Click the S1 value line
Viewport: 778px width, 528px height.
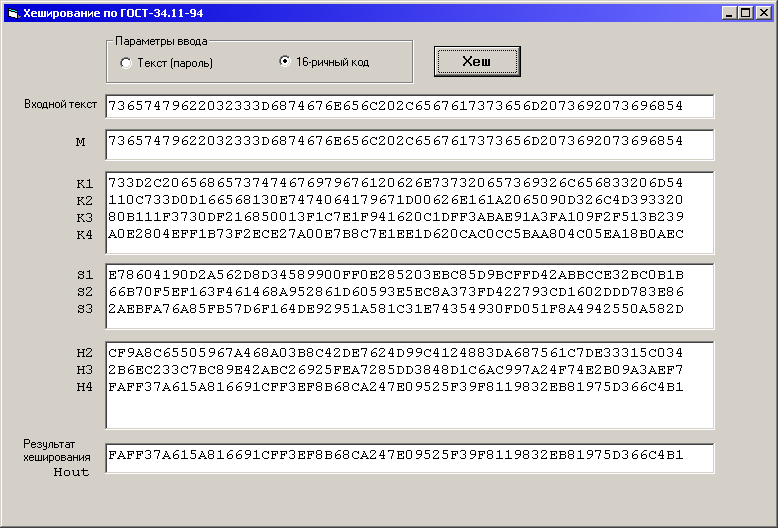pos(395,275)
